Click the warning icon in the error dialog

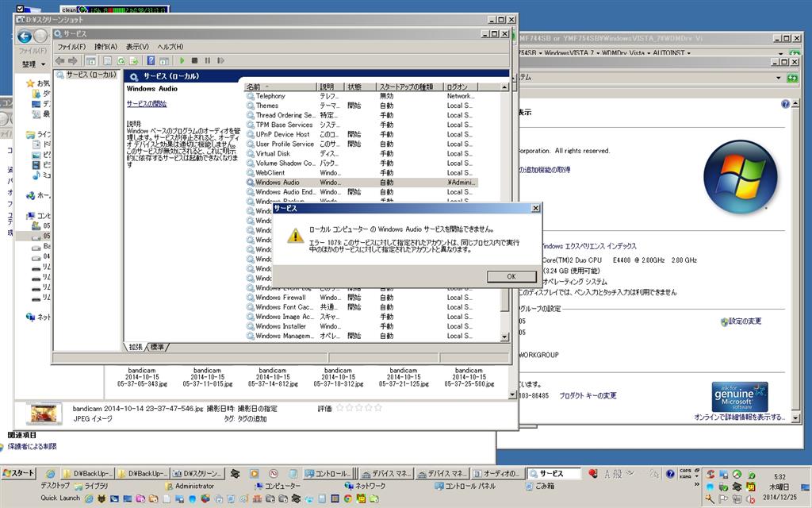pyautogui.click(x=295, y=236)
